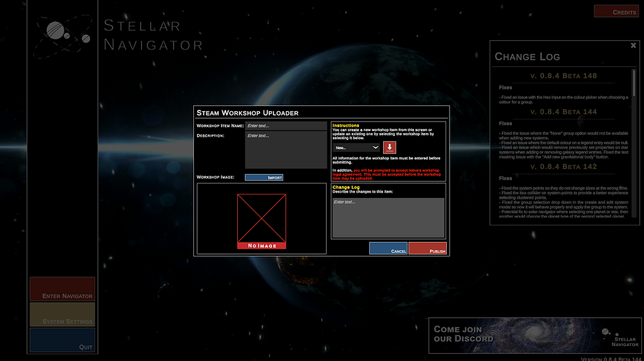Click the 'Version 0.8.4 Beta 144' footer text

tap(611, 359)
